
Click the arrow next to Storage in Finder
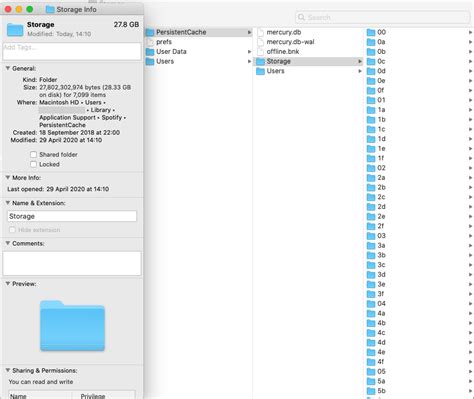[360, 61]
